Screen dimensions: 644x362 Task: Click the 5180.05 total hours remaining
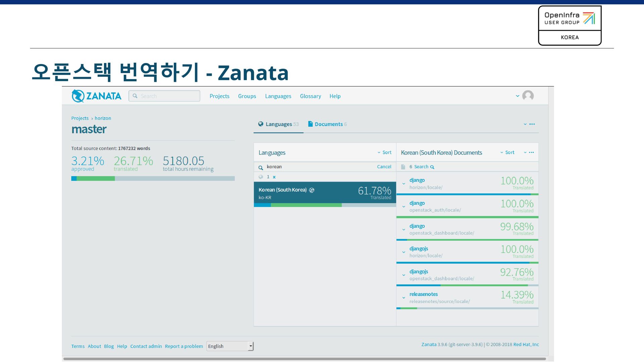(188, 163)
